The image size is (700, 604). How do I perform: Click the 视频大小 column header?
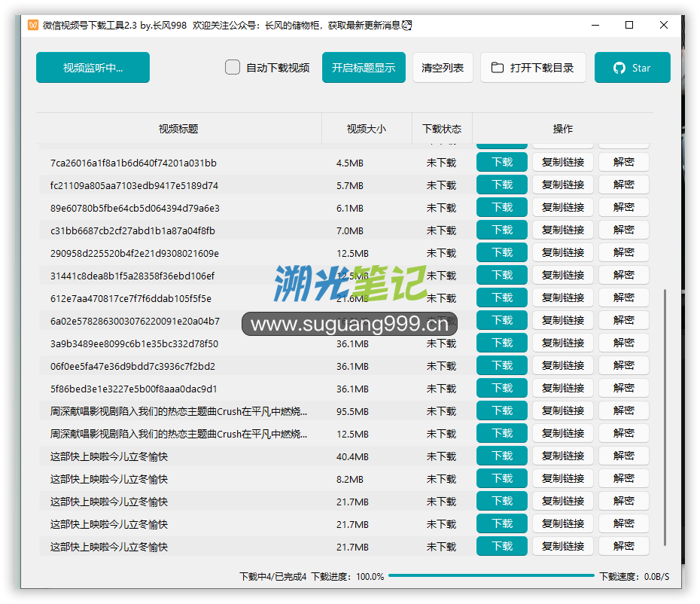tap(367, 129)
